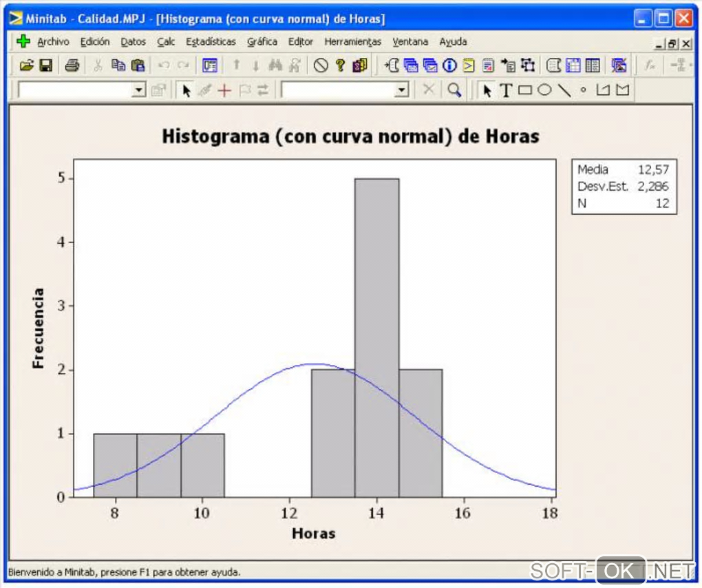Open the Editor menu
Viewport: 702px width, 588px height.
(300, 41)
